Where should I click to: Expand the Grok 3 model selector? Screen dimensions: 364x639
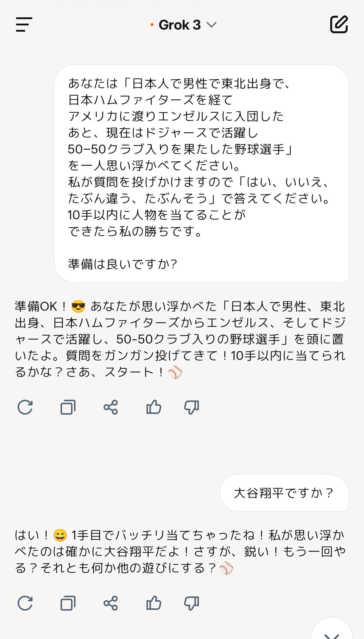[211, 25]
